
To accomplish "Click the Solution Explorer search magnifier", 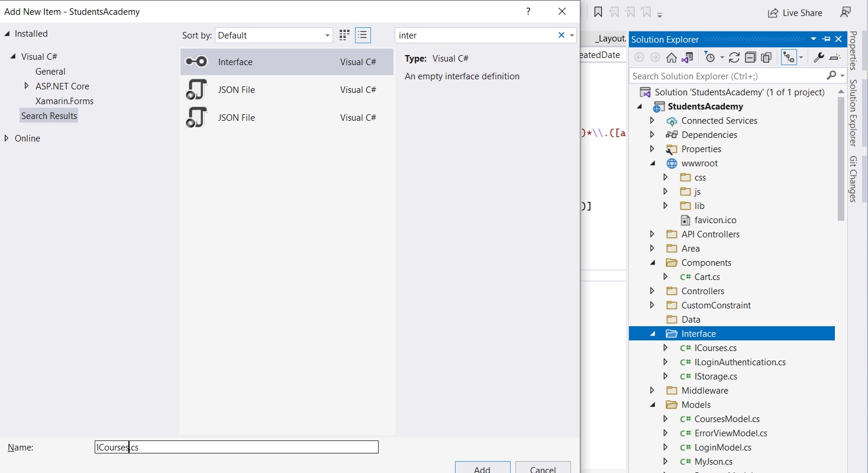I will (831, 76).
